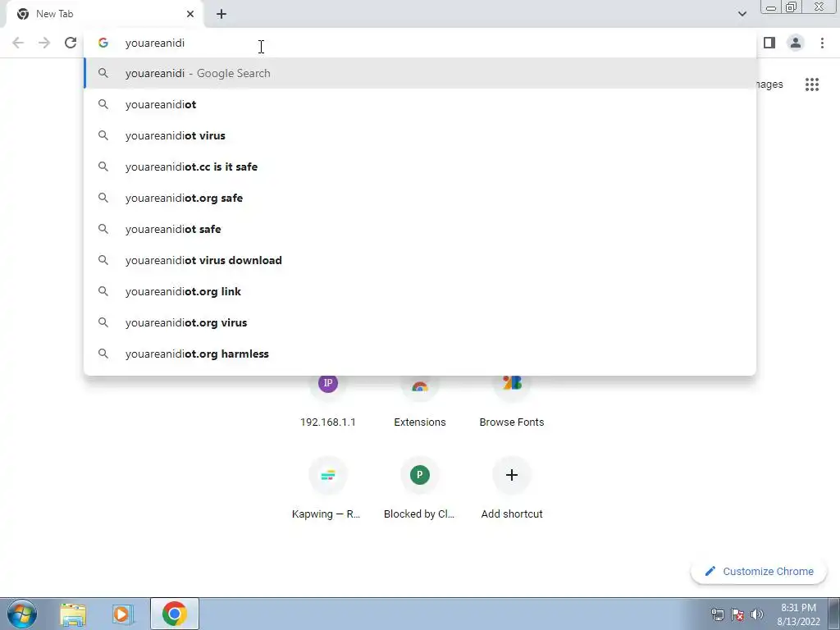Viewport: 840px width, 630px height.
Task: Click the network tray icon
Action: [x=717, y=614]
